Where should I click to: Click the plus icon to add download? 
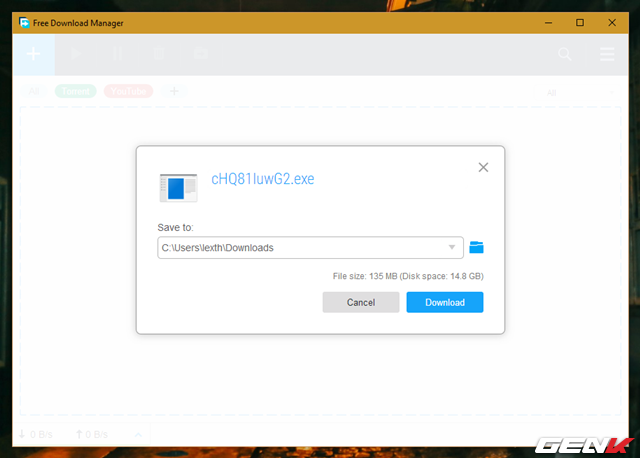pyautogui.click(x=33, y=54)
